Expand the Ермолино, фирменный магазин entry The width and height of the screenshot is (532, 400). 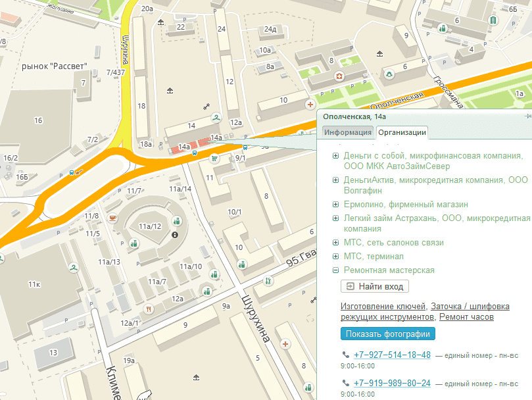click(335, 205)
